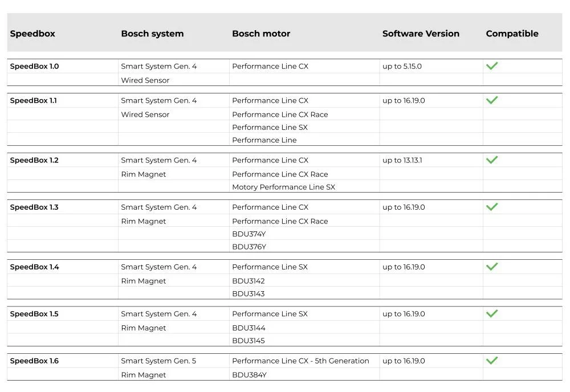Select the SpeedBox 1.6 product name
The image size is (570, 392).
[x=34, y=361]
